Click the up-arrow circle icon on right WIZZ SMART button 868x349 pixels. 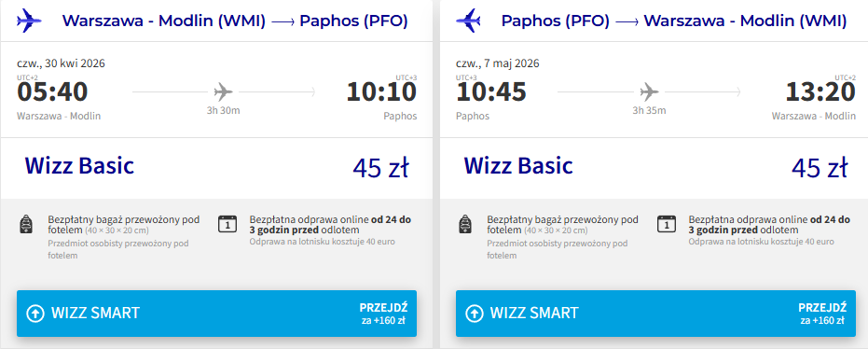(x=475, y=314)
